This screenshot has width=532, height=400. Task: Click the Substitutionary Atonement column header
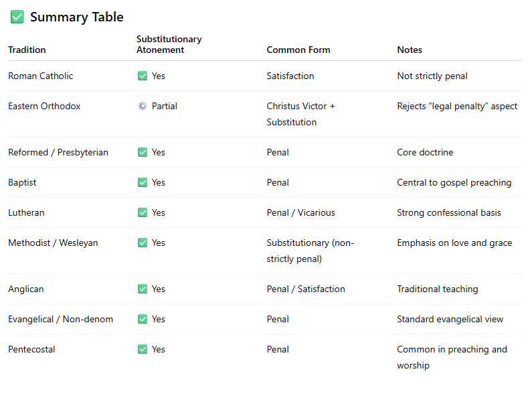click(169, 44)
